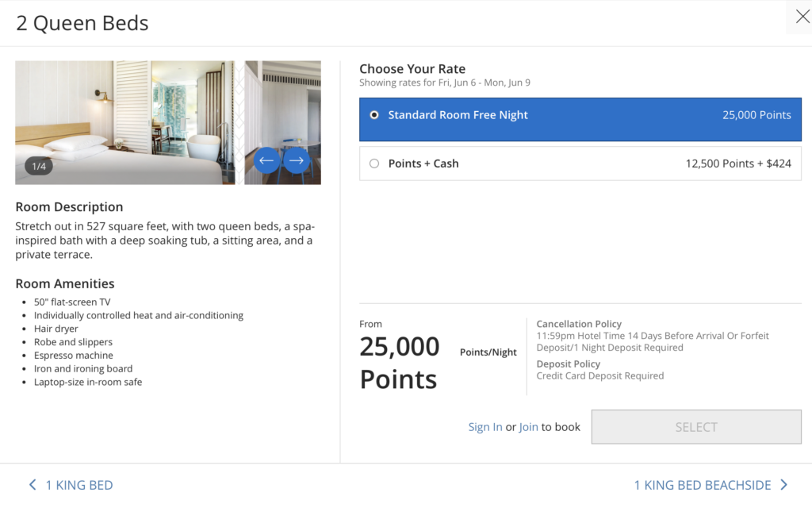The width and height of the screenshot is (812, 508).
Task: Click the 25,000 Points price in the selected rate
Action: [x=756, y=115]
